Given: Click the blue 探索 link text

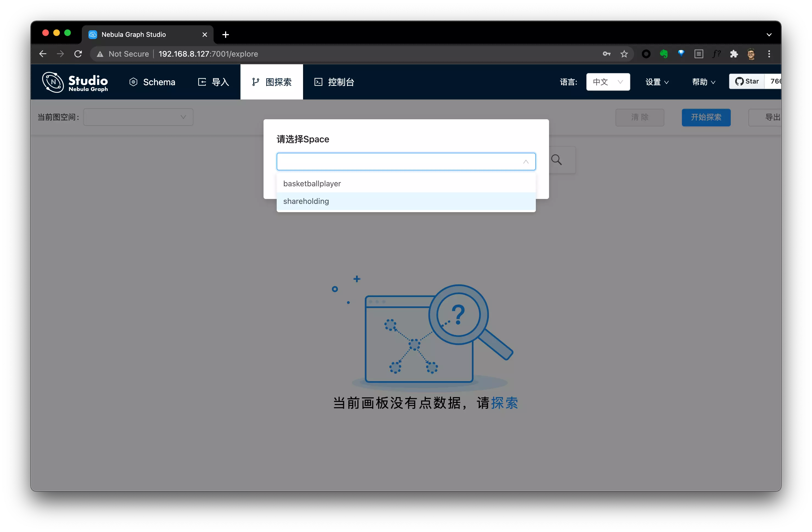Looking at the screenshot, I should [504, 403].
